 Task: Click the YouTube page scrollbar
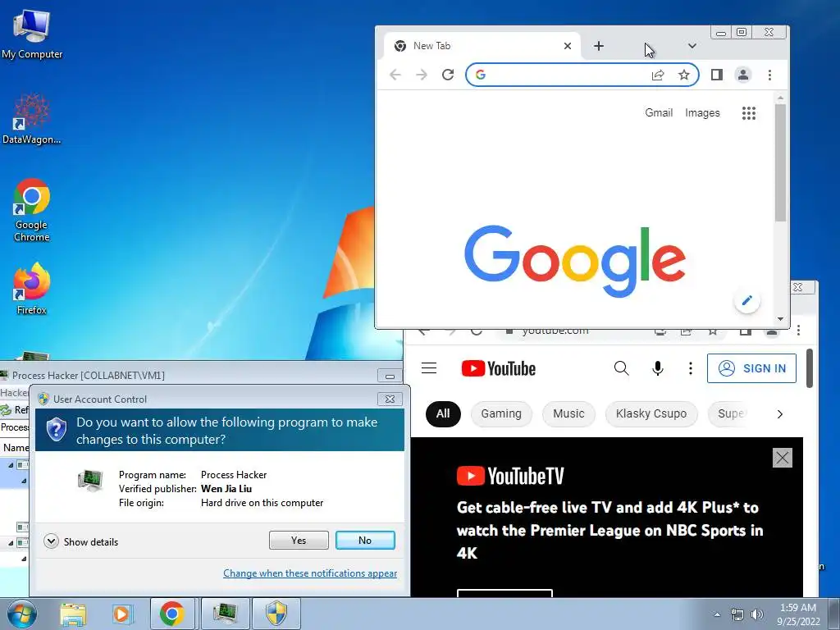click(x=810, y=368)
